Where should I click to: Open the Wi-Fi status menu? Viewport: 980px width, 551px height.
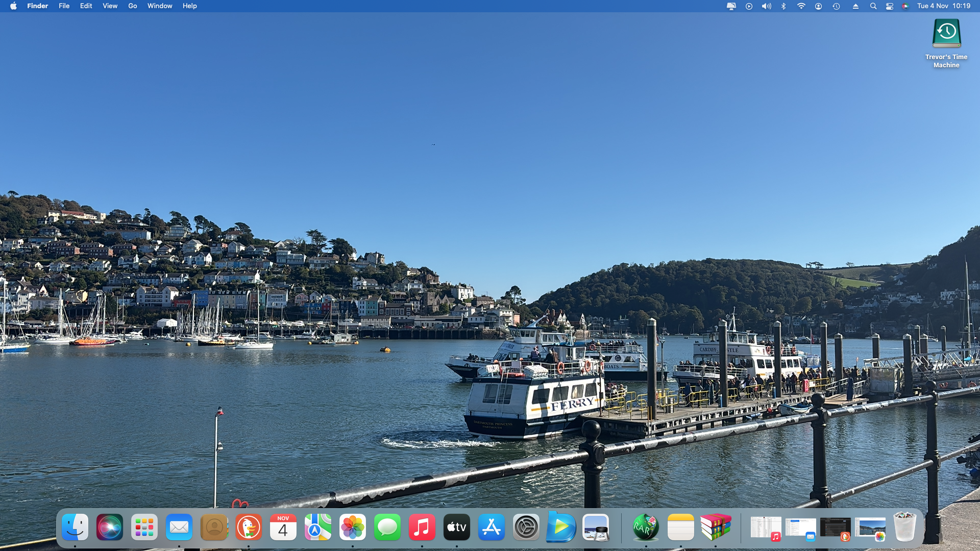801,6
